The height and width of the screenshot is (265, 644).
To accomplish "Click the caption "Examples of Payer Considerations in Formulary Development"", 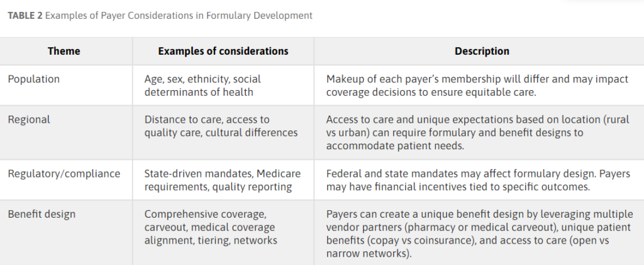I will [178, 16].
